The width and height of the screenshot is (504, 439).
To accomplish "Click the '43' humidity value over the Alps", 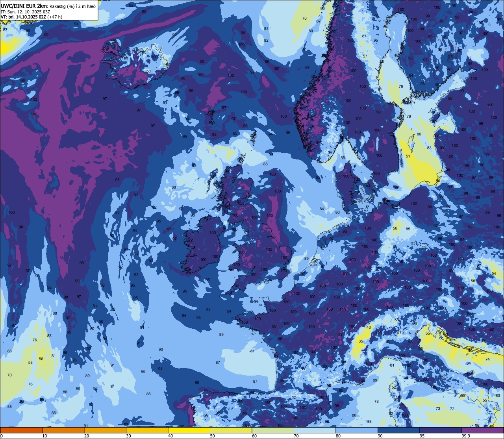I will pyautogui.click(x=369, y=328).
